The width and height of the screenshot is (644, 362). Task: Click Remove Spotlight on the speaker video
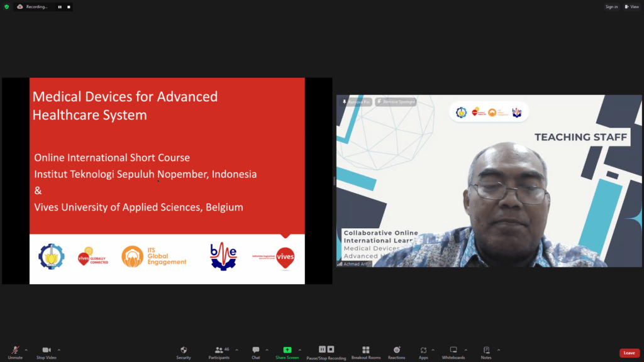[397, 101]
